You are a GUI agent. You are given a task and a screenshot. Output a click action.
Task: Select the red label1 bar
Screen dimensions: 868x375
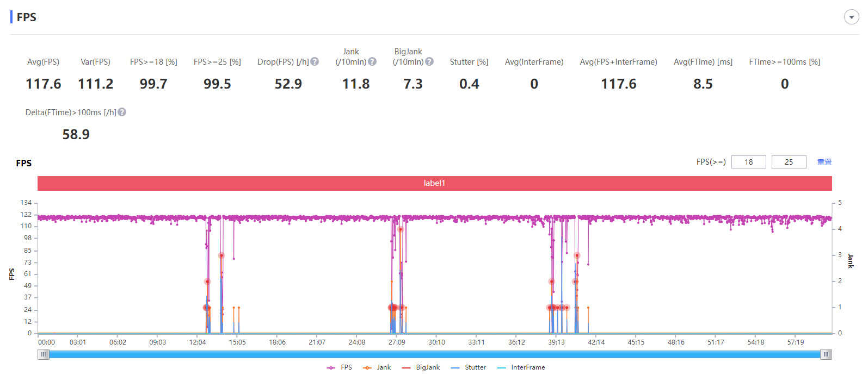point(434,183)
